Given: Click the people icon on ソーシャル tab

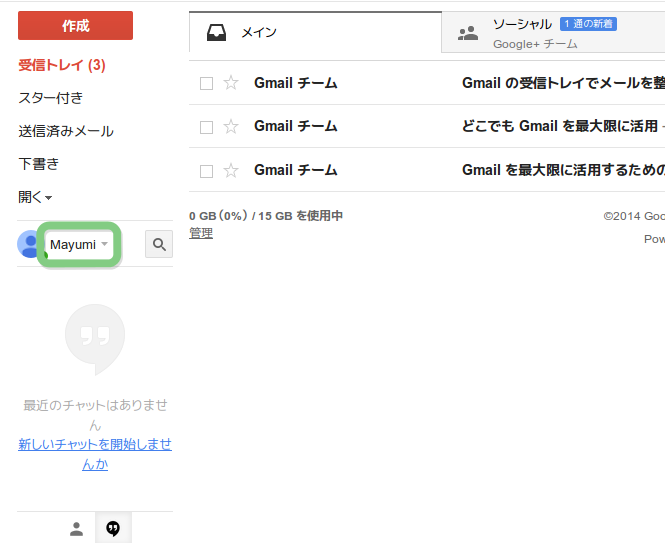Looking at the screenshot, I should pyautogui.click(x=468, y=33).
